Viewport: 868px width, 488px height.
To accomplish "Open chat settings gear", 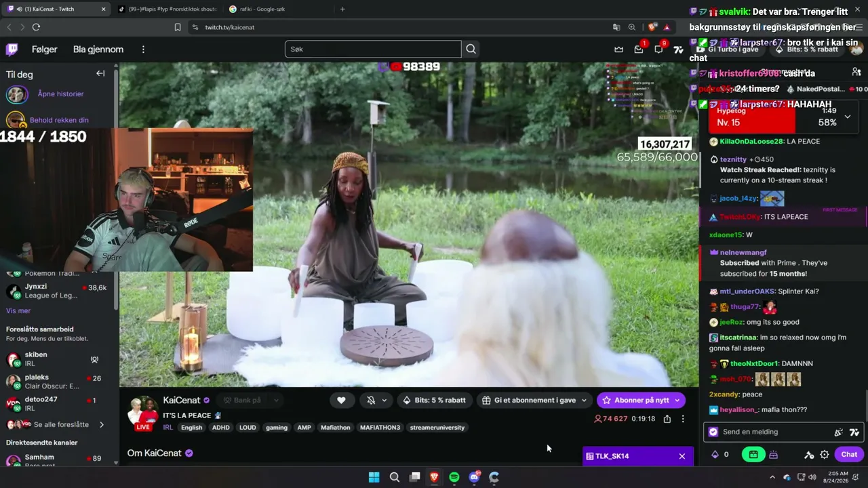I will tap(825, 455).
